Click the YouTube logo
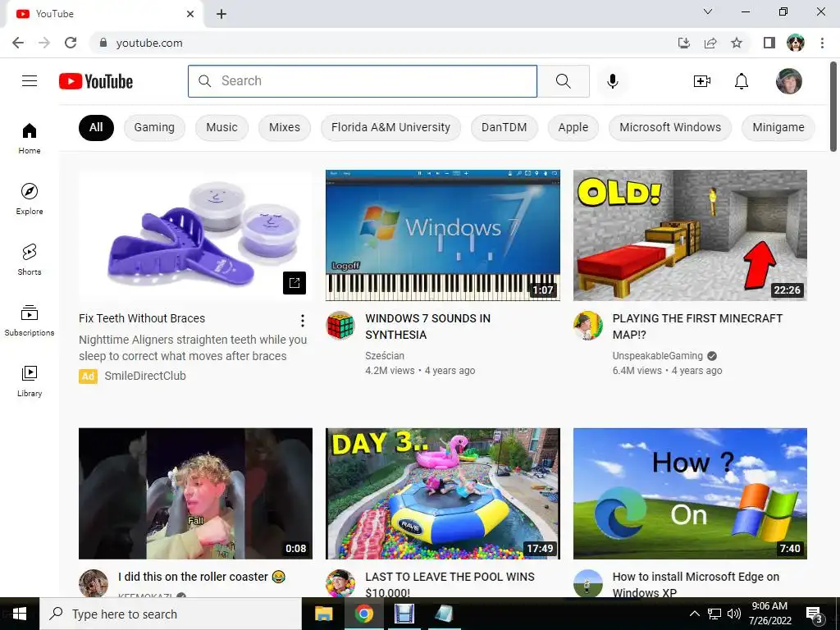 point(96,81)
